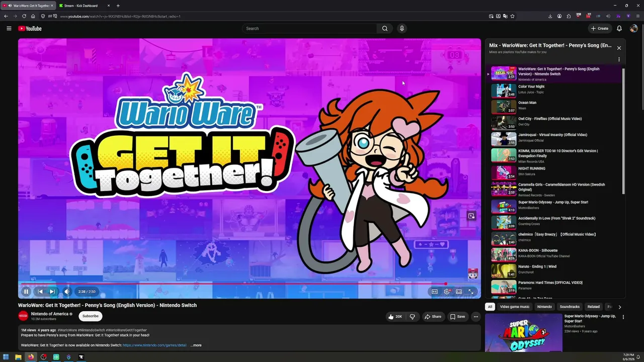The height and width of the screenshot is (362, 644).
Task: Share this video
Action: (x=433, y=317)
